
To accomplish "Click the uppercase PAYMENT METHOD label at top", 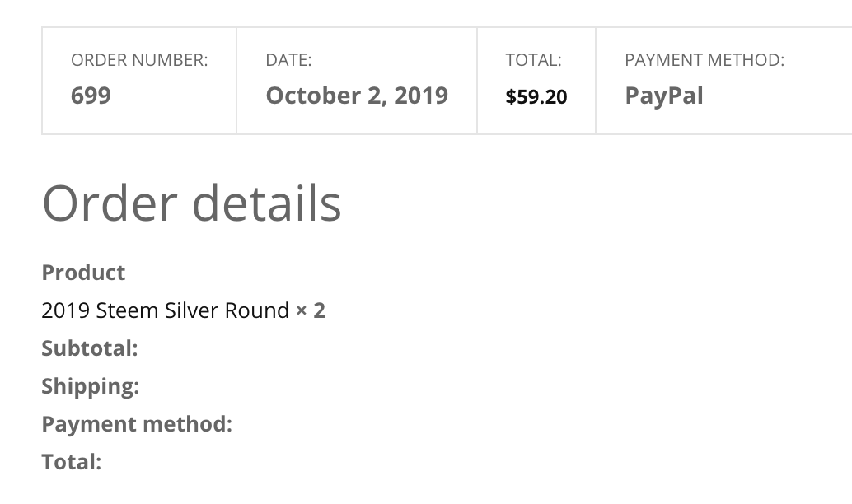I will coord(705,60).
